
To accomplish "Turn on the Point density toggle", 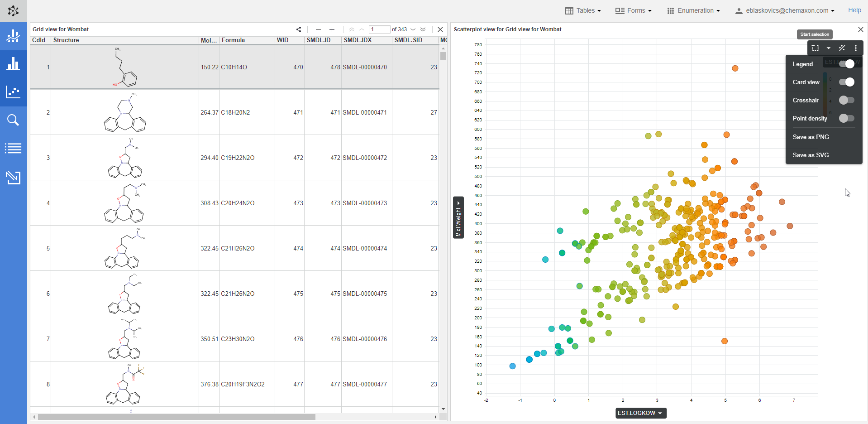I will (846, 118).
